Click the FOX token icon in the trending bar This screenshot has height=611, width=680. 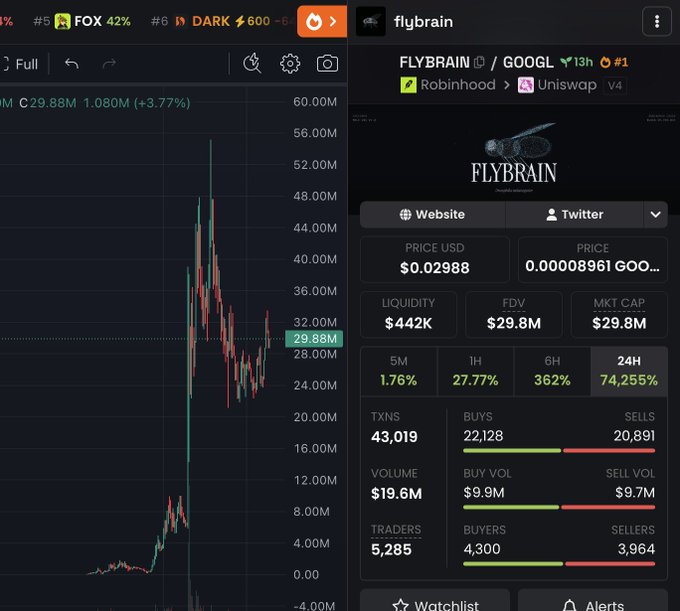(62, 21)
